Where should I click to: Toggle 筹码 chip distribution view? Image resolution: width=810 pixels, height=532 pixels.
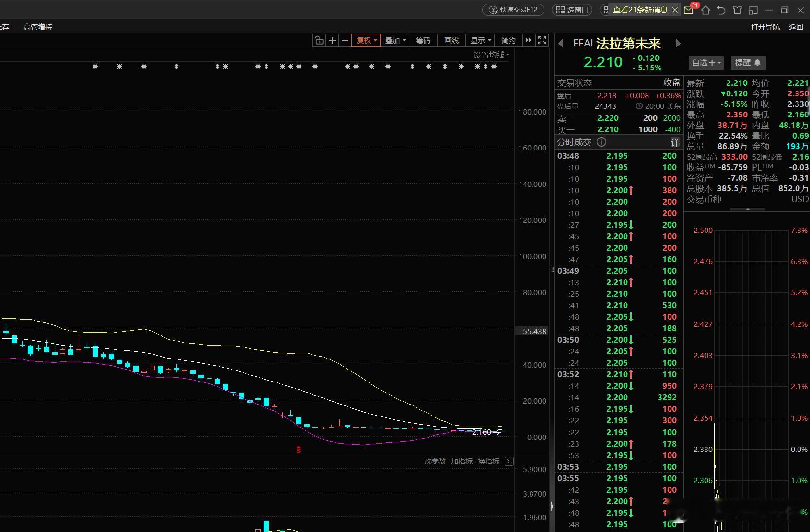(423, 41)
